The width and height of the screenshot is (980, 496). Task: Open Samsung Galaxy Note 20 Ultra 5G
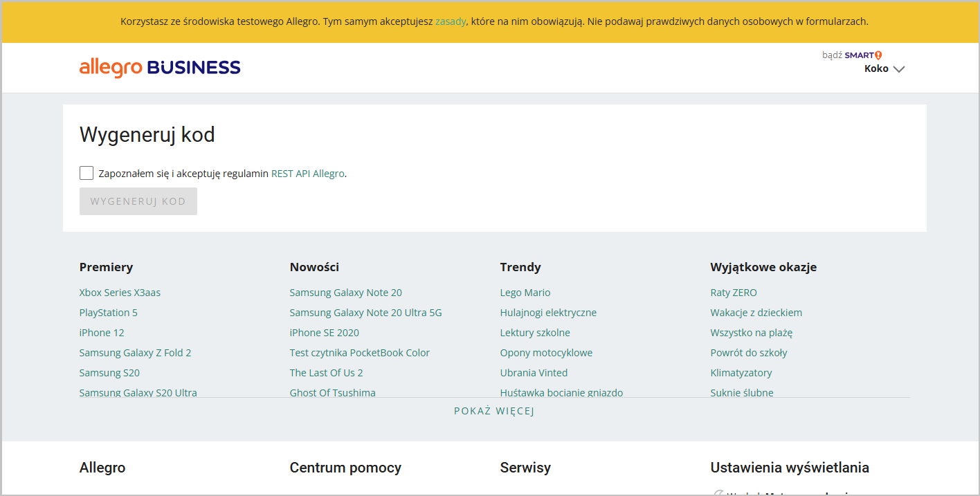[365, 313]
